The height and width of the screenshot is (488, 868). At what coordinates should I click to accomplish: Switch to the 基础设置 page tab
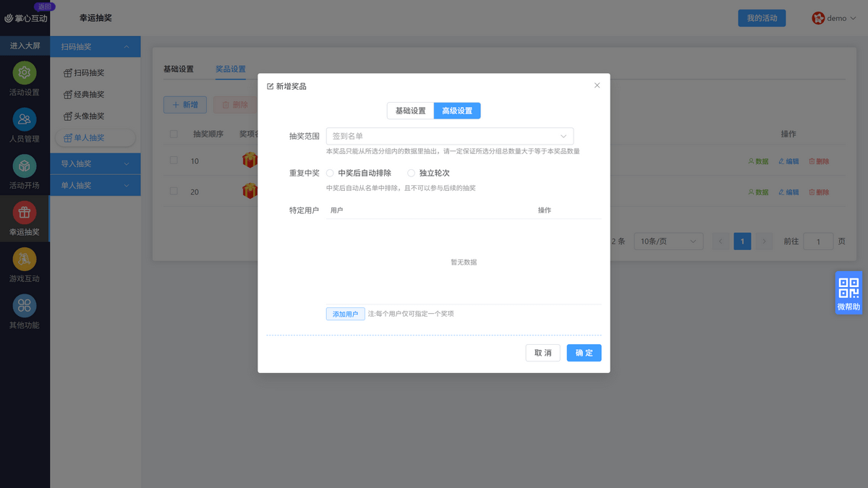179,69
